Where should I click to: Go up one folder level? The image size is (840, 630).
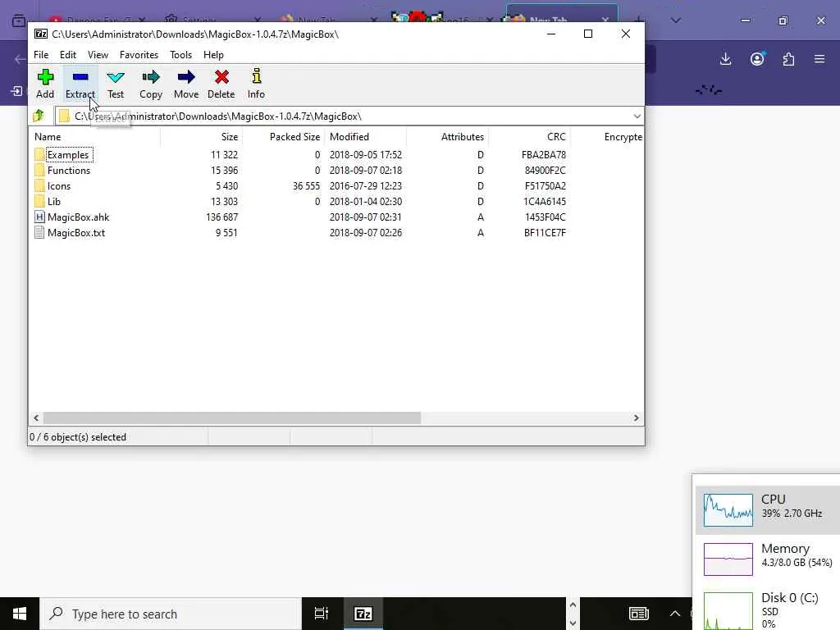pyautogui.click(x=39, y=116)
